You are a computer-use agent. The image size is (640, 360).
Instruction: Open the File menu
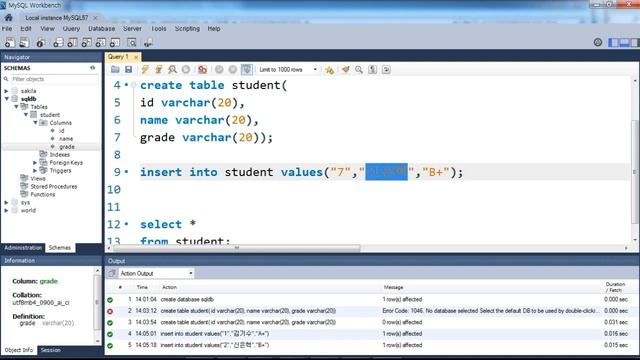click(x=7, y=29)
